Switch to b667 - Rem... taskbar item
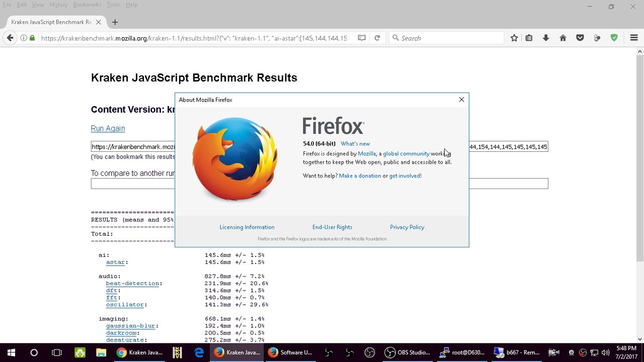 pos(516,352)
